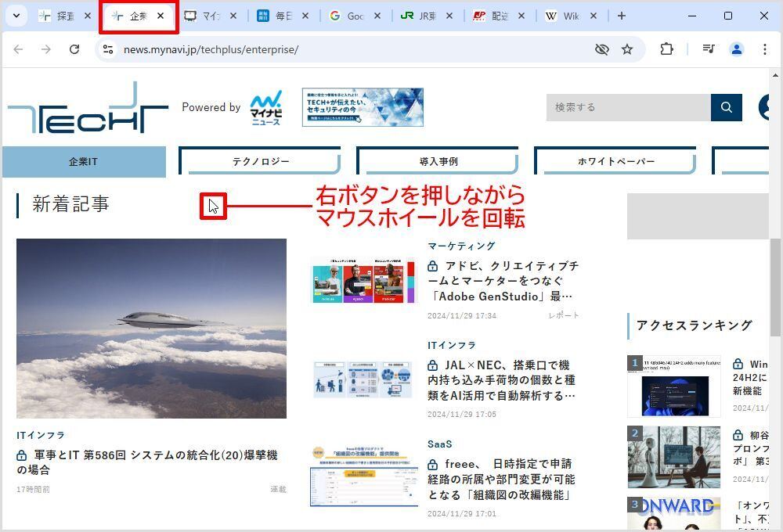Open the Adobe GenStudio article thumbnail

pos(363,280)
